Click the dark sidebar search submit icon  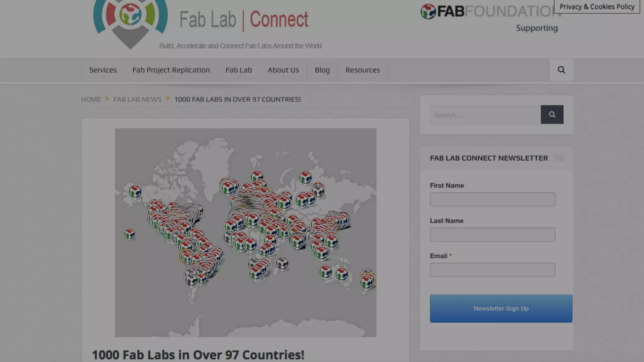[552, 114]
